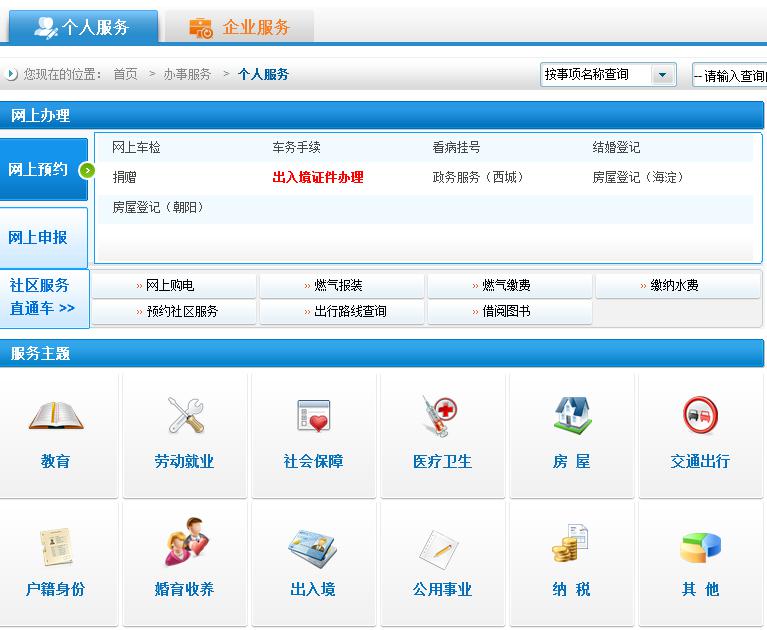Open the 婚育收养 couple icon
The image size is (767, 630).
pyautogui.click(x=187, y=542)
